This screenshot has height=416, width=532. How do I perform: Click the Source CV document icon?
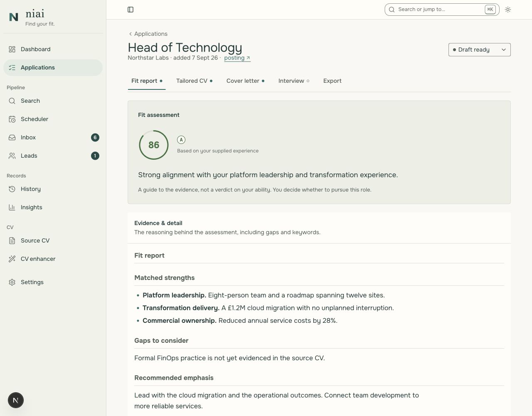click(x=12, y=240)
